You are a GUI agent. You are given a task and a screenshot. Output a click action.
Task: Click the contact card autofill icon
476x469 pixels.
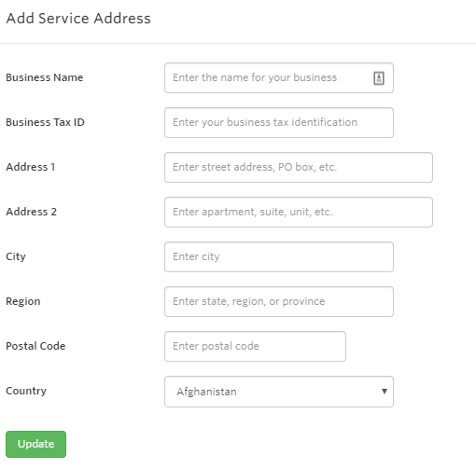[x=379, y=78]
